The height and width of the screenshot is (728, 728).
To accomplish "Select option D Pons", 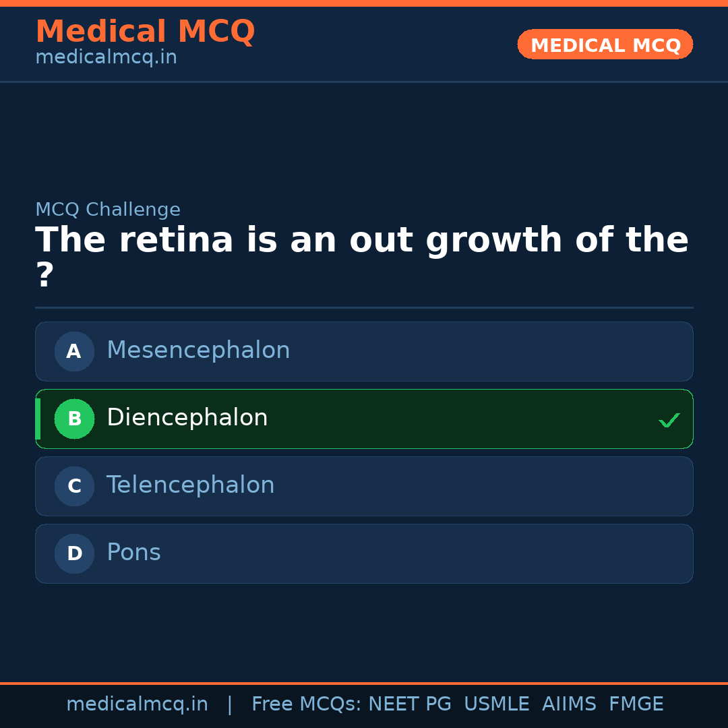I will point(364,553).
